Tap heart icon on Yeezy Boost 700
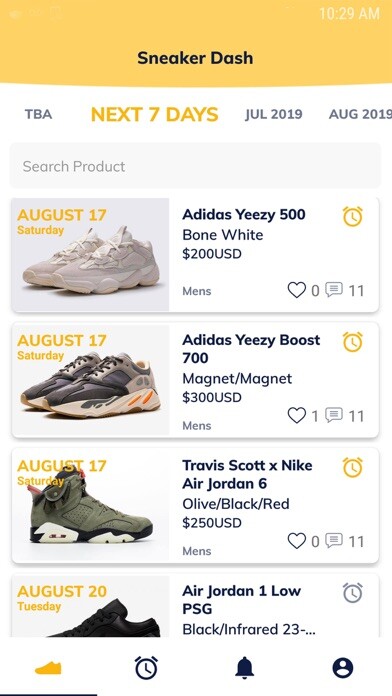 [297, 415]
